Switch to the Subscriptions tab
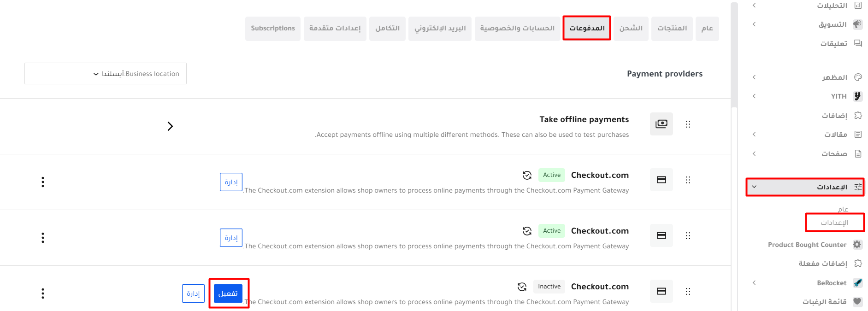The width and height of the screenshot is (868, 311). click(273, 29)
